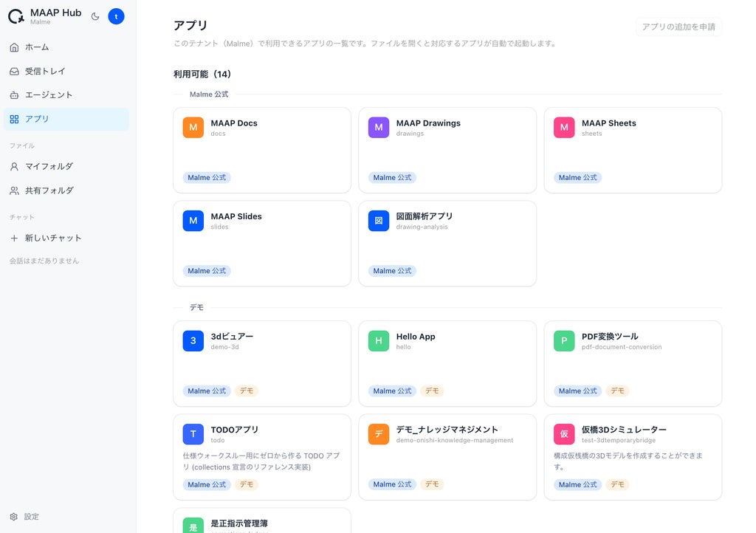Click the MAAP Hub logo icon
The width and height of the screenshot is (756, 533).
(16, 16)
